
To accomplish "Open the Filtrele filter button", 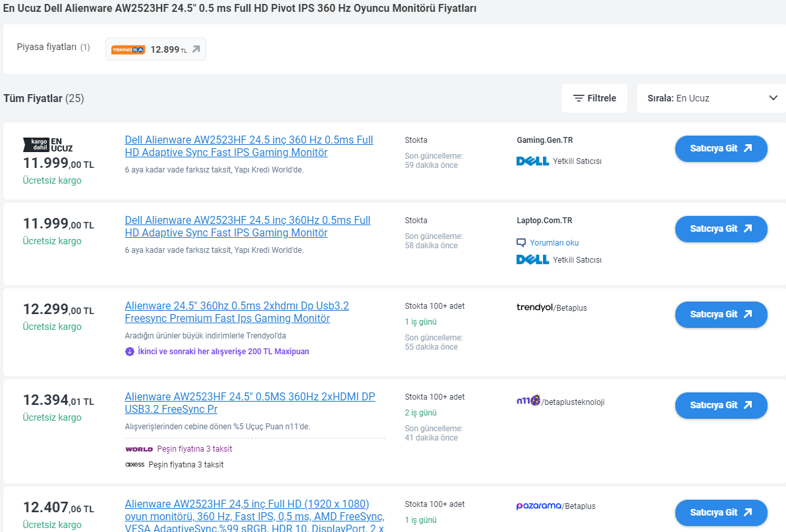I will coord(594,98).
